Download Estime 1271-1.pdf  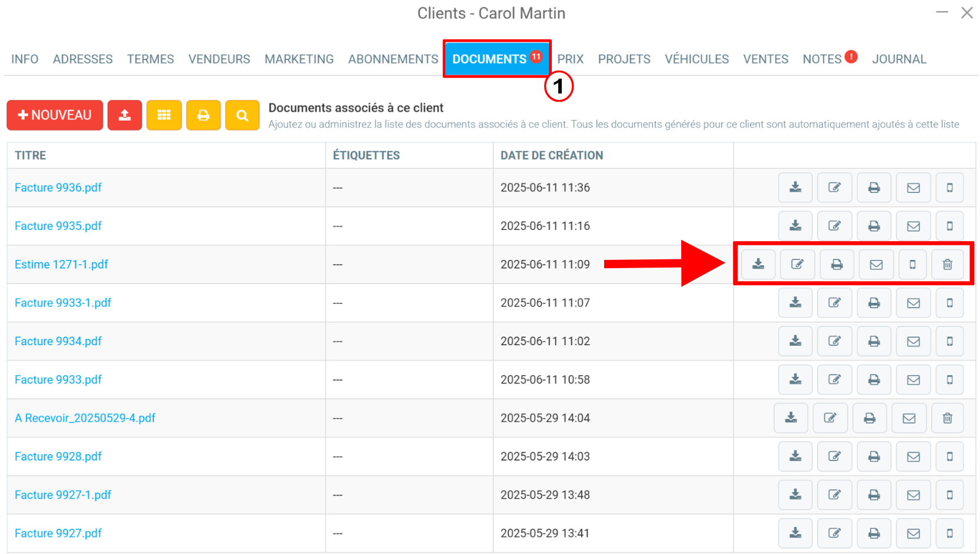pos(758,264)
